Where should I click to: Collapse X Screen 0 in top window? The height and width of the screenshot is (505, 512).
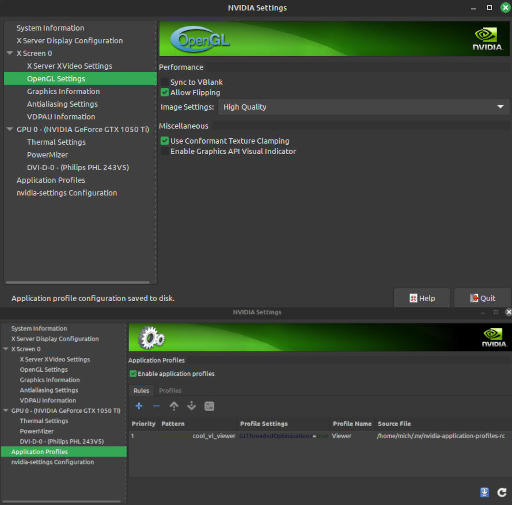pos(10,53)
